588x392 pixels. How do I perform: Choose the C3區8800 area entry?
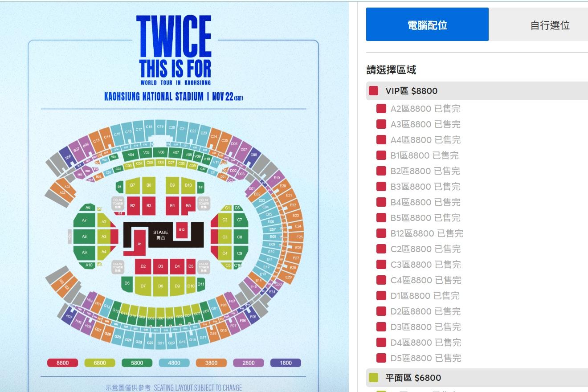coord(425,265)
